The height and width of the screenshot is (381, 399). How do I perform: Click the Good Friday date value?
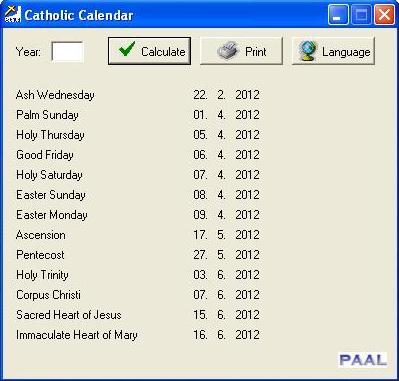pos(226,155)
